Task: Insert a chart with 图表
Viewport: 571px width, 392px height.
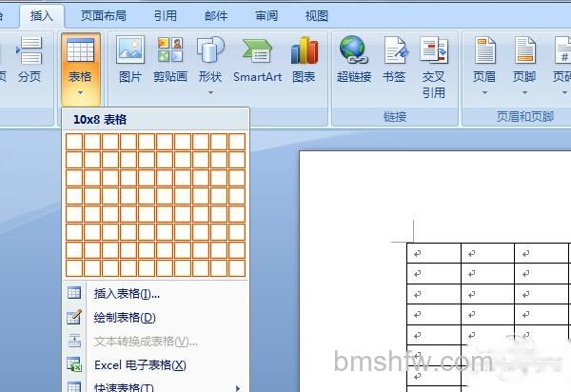Action: coord(305,60)
